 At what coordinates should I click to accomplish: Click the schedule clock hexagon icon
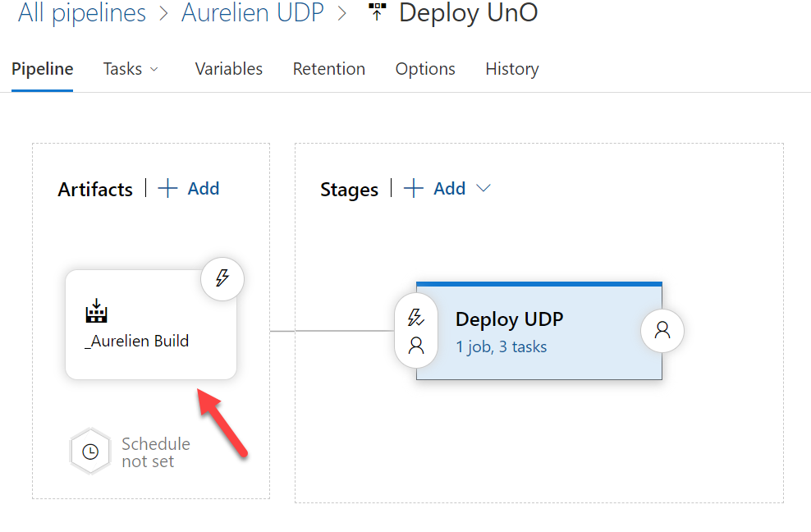[90, 451]
